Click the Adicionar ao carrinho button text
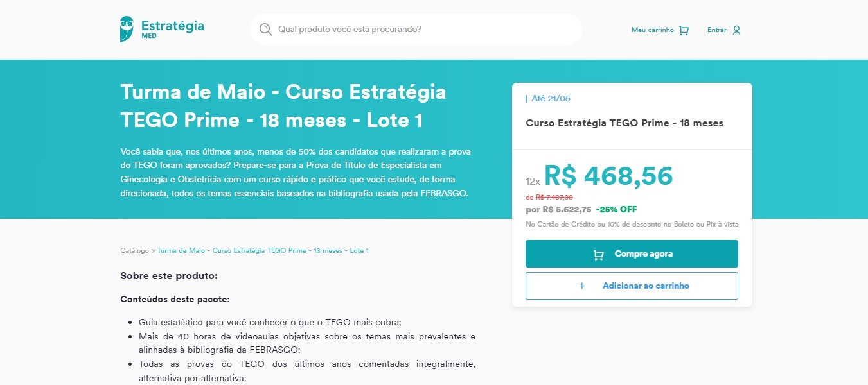The image size is (868, 385). pos(646,286)
